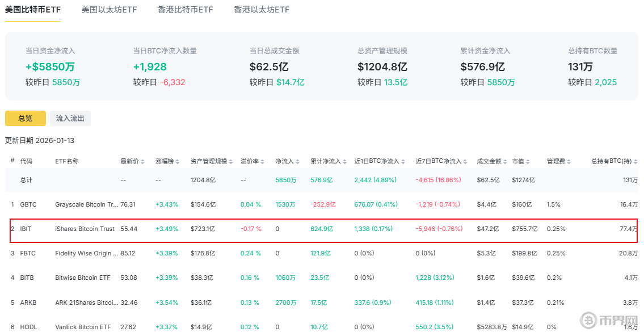
Task: Click GBTC latest price 76.31
Action: (x=128, y=204)
